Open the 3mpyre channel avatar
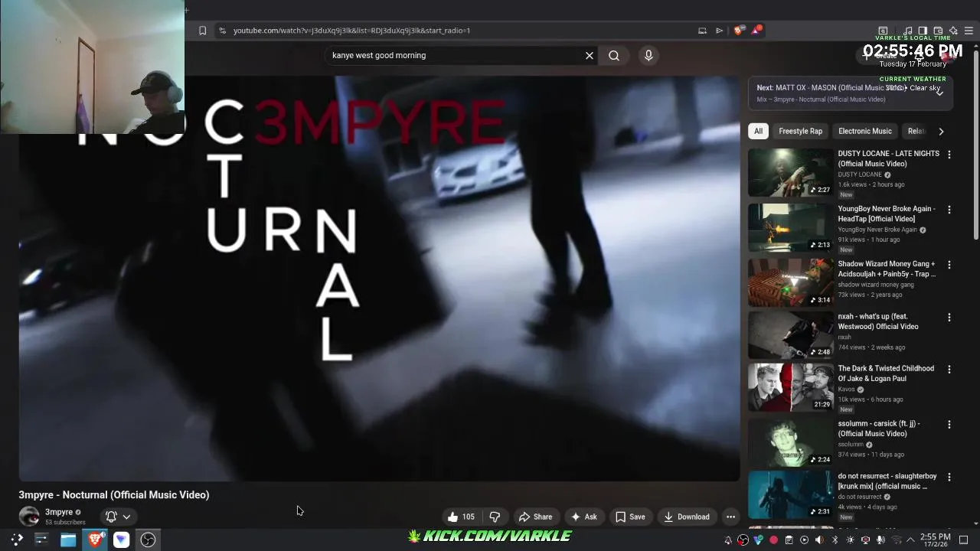980x551 pixels. [29, 517]
